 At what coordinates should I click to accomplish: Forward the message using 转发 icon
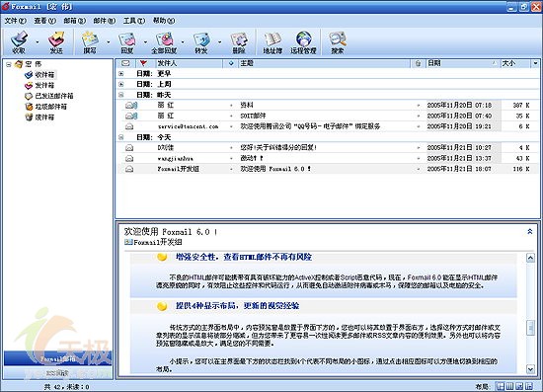(201, 41)
